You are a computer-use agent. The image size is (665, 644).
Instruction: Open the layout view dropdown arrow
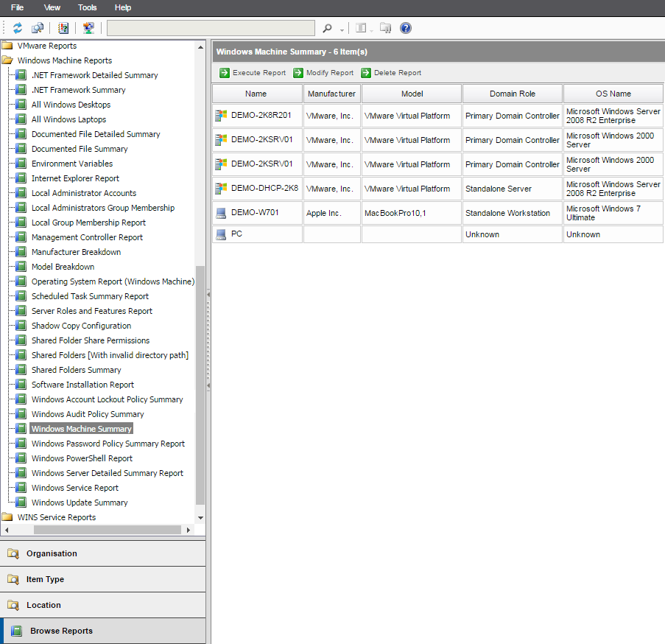click(370, 29)
